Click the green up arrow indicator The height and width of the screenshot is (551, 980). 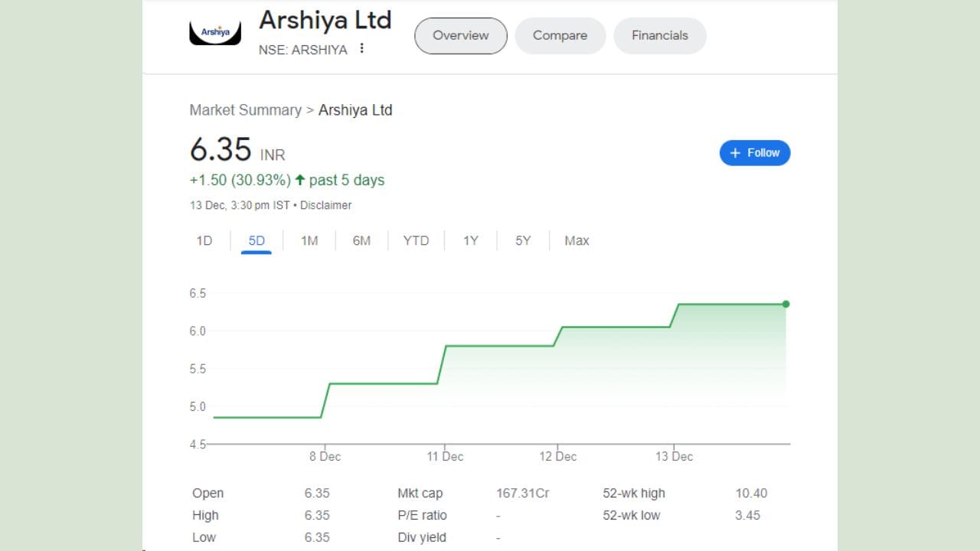[x=300, y=181]
